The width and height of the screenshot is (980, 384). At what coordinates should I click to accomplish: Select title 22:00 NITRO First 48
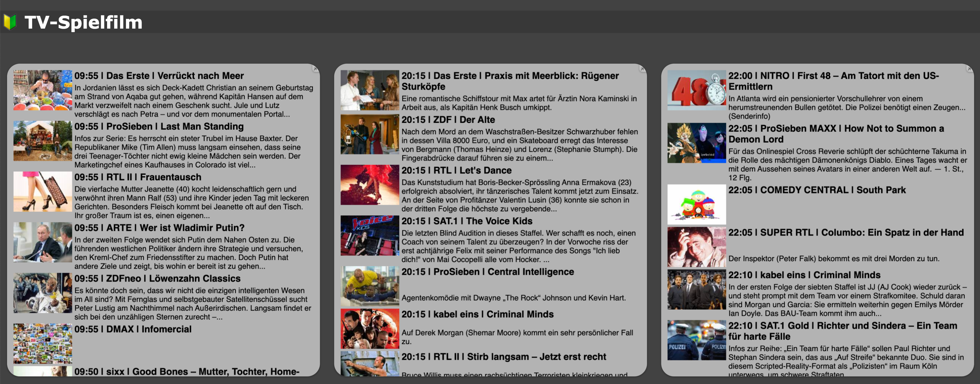pyautogui.click(x=834, y=81)
